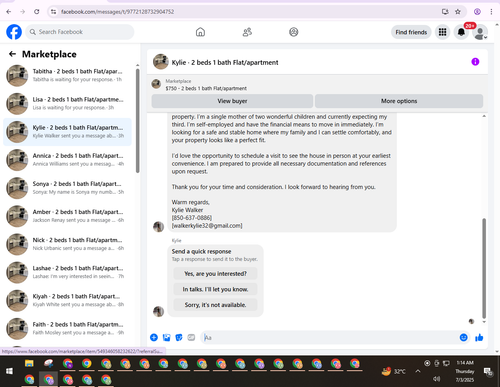Open Nick's conversation in the list

[67, 244]
